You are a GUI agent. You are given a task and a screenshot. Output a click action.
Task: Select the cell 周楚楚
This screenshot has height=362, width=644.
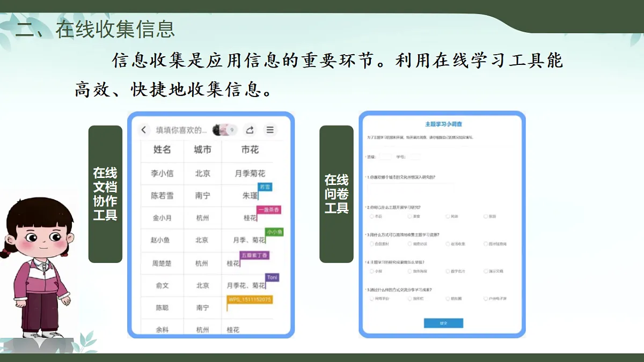coord(162,263)
